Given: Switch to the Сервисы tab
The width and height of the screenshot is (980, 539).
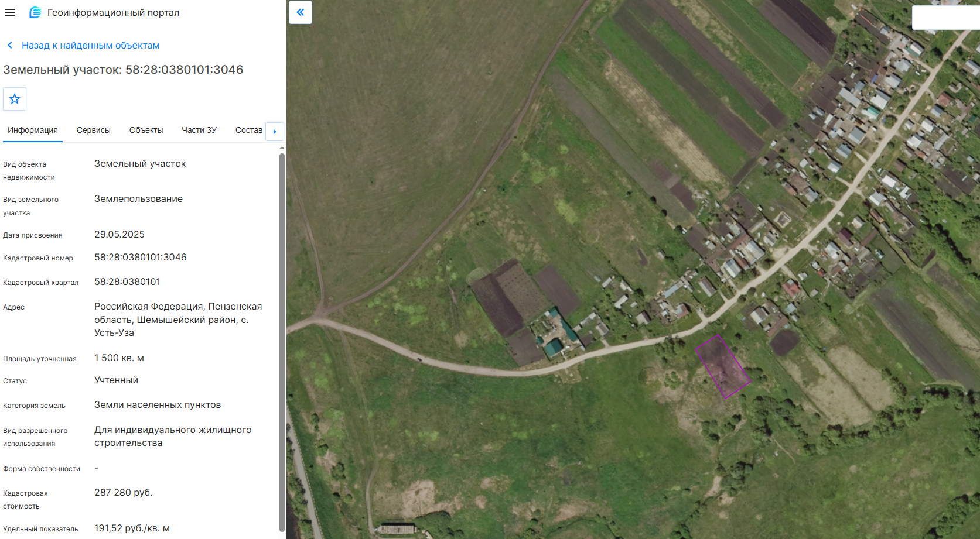Looking at the screenshot, I should (94, 130).
